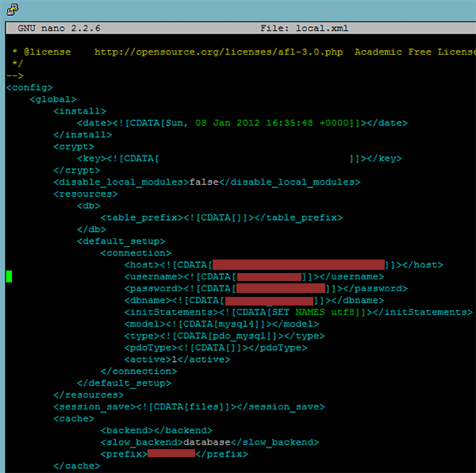Click the '<config>' opening tag
Screen dimensions: 476x473
click(x=29, y=87)
